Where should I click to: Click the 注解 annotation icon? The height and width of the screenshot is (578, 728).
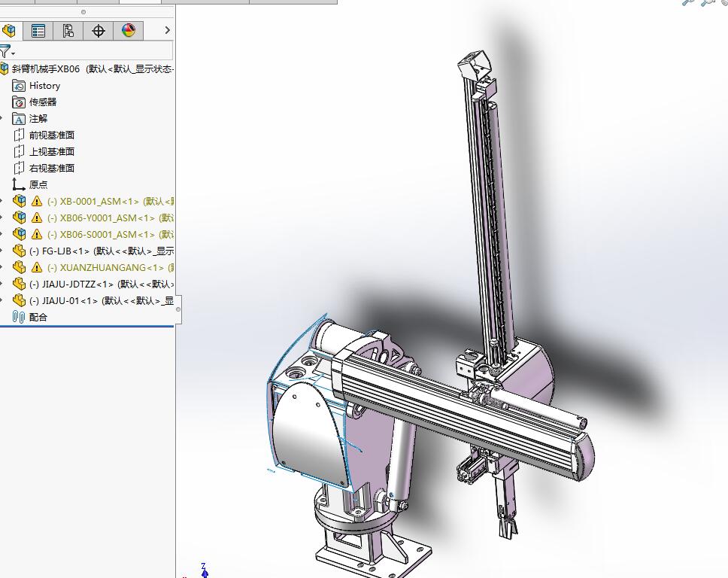tap(19, 119)
